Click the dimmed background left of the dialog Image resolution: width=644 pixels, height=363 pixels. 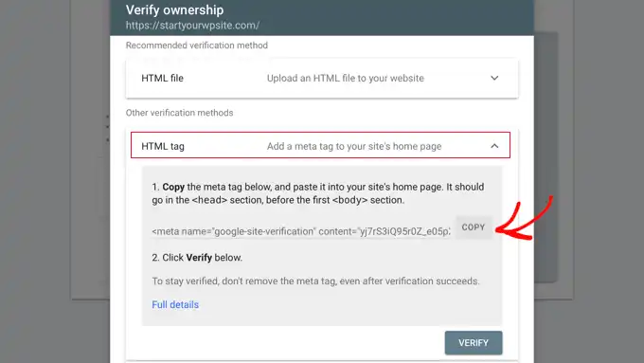click(55, 181)
